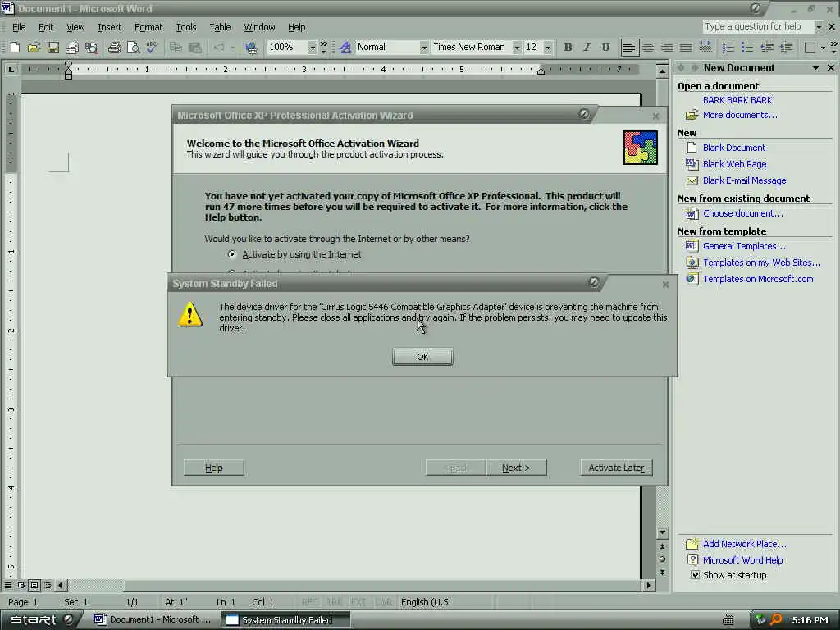Open the BARK BARK BARK document link
Viewport: 840px width, 630px height.
(x=737, y=100)
